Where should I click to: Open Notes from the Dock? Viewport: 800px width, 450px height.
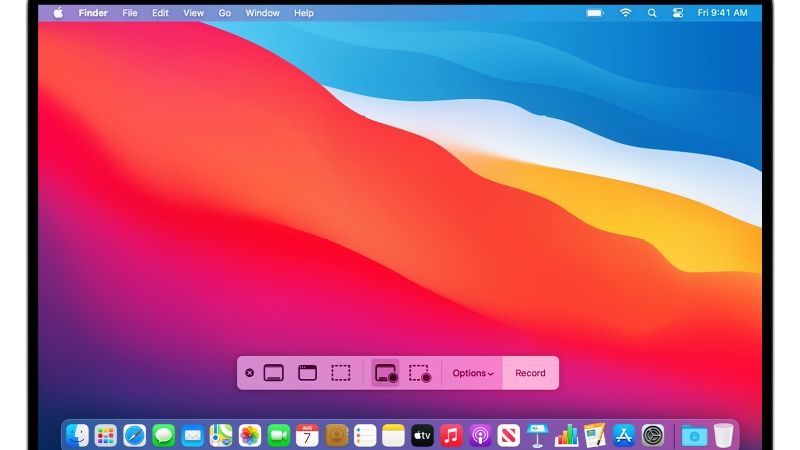pos(393,436)
